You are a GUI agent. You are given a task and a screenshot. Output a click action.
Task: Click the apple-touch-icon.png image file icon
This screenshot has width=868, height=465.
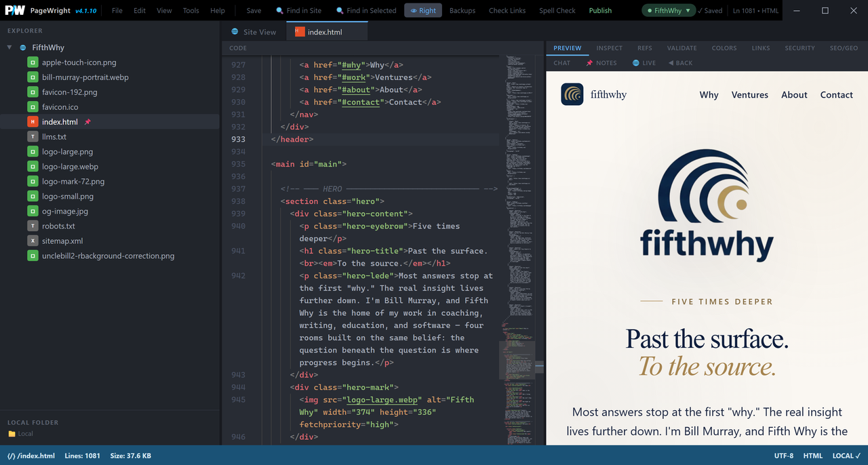[33, 62]
